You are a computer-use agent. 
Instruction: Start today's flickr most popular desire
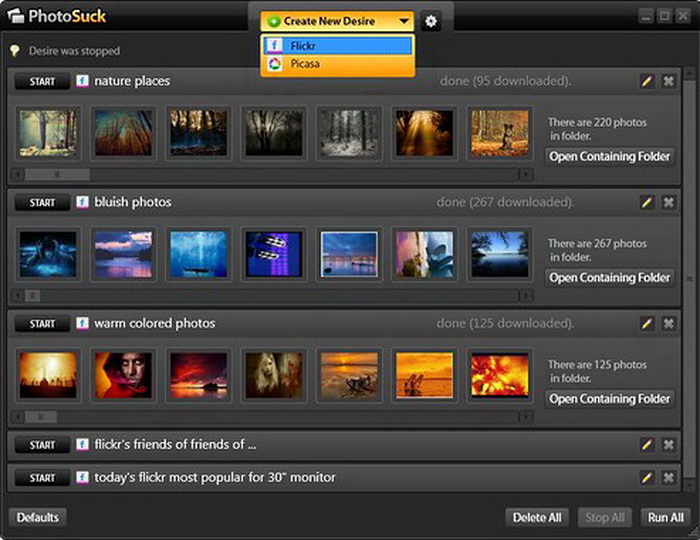click(42, 478)
